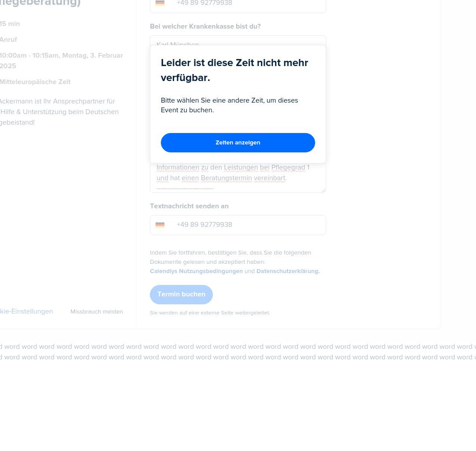Focus the Krankenkasse answer field showing Karl München

(x=238, y=41)
